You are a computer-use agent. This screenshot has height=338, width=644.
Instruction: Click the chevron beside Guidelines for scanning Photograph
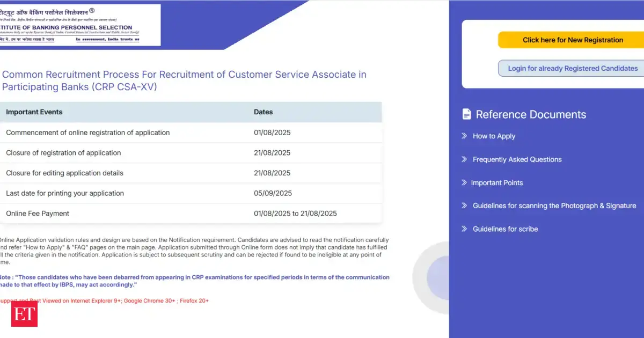(x=464, y=205)
